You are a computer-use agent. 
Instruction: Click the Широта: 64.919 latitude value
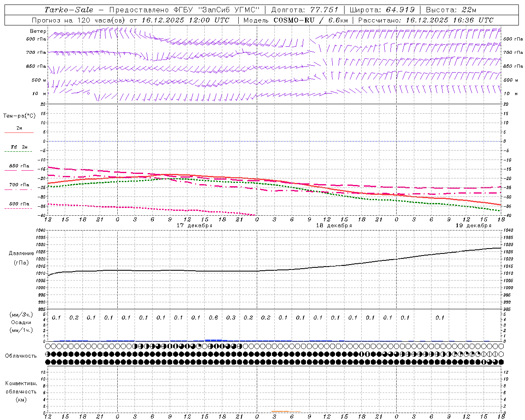coord(382,10)
